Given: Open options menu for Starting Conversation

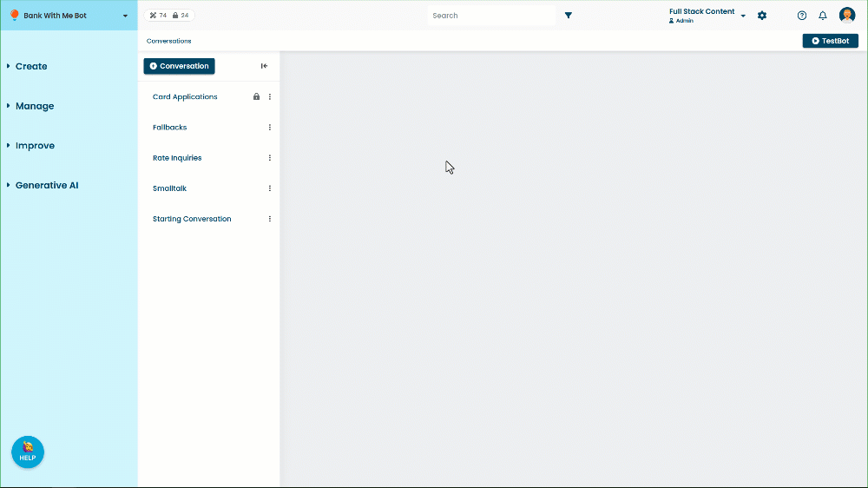Looking at the screenshot, I should 270,219.
